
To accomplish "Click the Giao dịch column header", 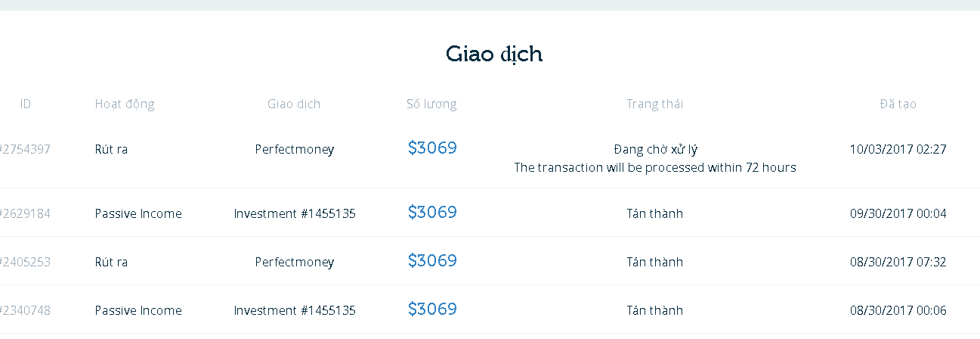I will 294,104.
